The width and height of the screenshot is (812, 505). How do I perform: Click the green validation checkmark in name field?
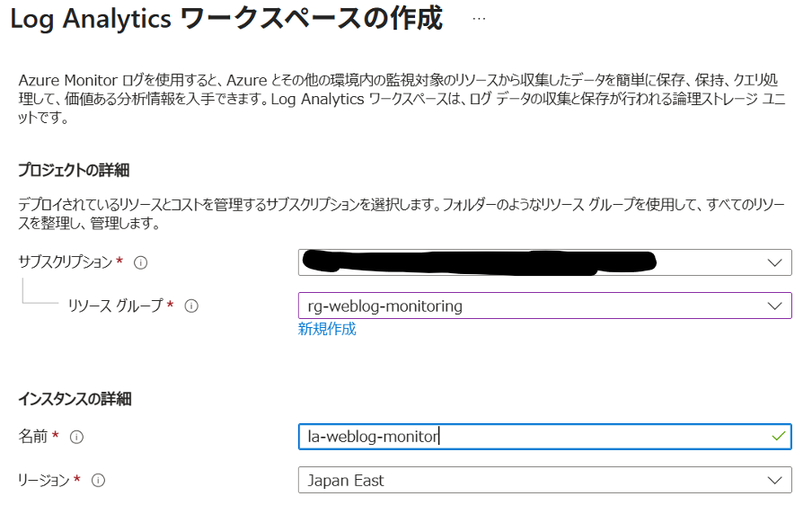pyautogui.click(x=778, y=437)
